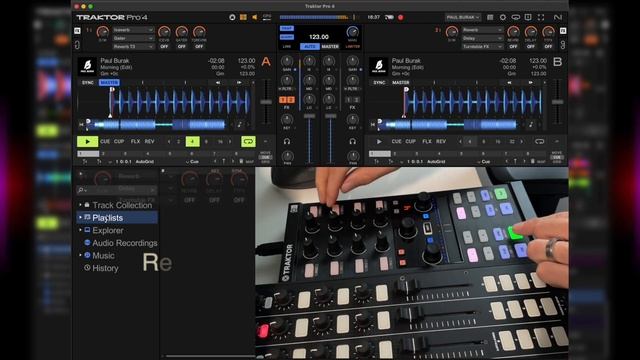The image size is (640, 360).
Task: Click the circular icon left of the orange layout icon
Action: pyautogui.click(x=232, y=18)
